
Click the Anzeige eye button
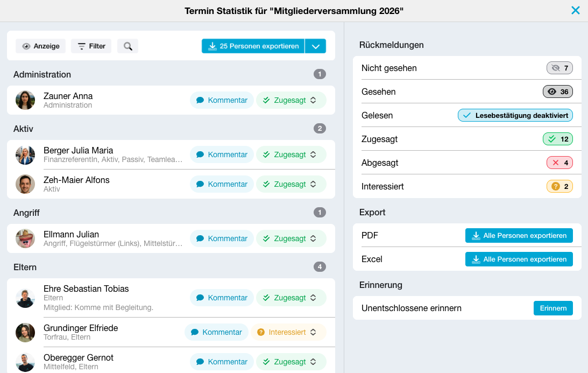click(40, 46)
